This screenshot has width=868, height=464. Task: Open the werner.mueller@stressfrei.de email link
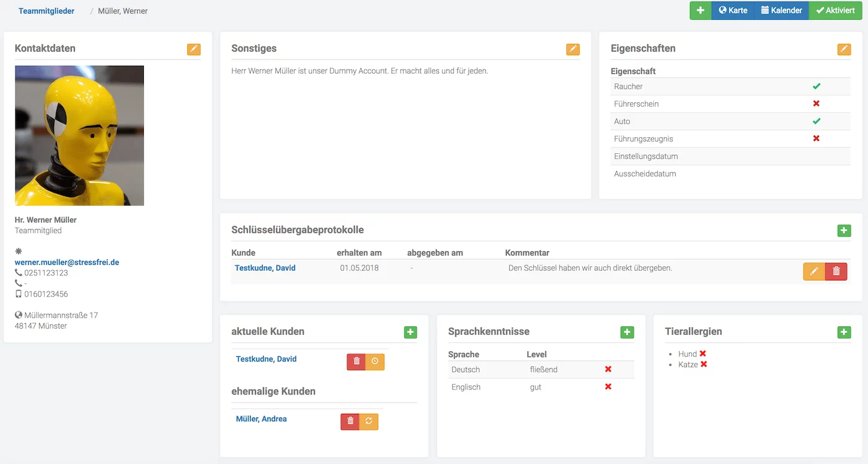click(67, 262)
